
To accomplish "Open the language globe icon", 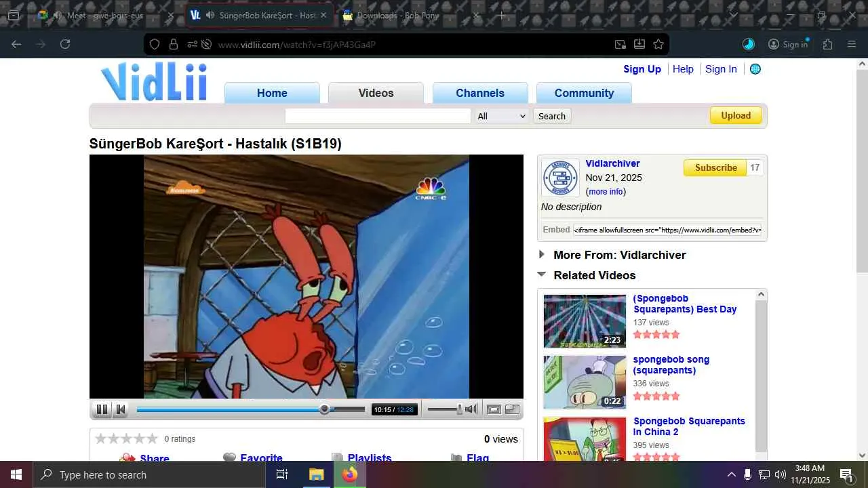I will tap(755, 69).
